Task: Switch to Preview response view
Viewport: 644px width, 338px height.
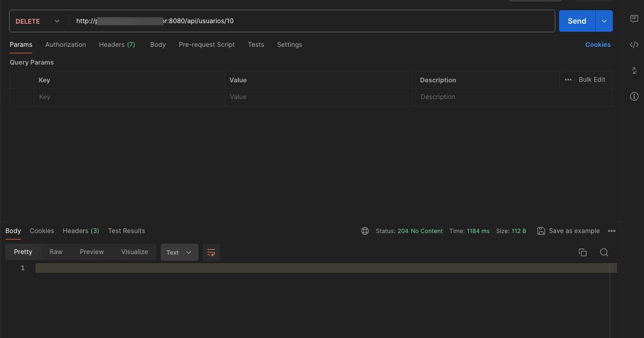Action: [92, 252]
